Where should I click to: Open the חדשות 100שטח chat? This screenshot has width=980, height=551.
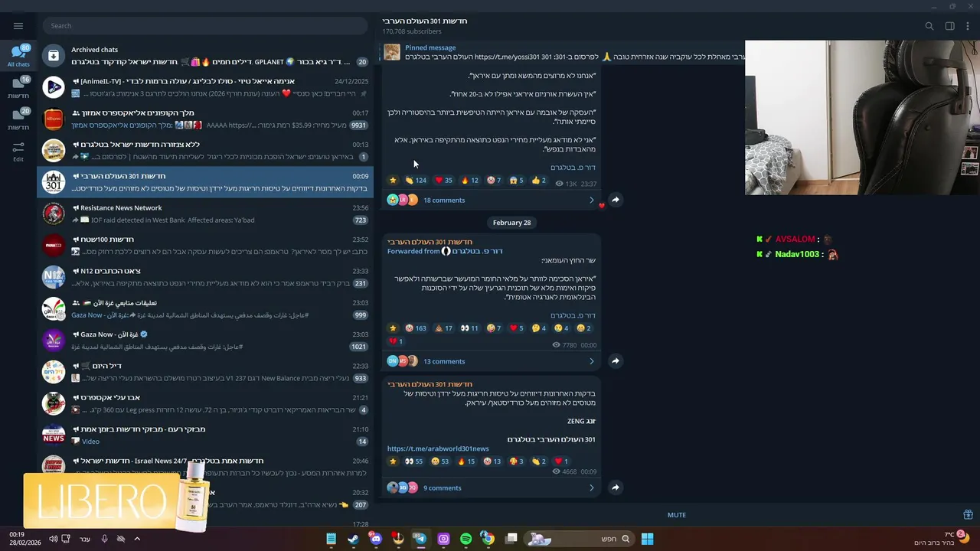pos(205,246)
